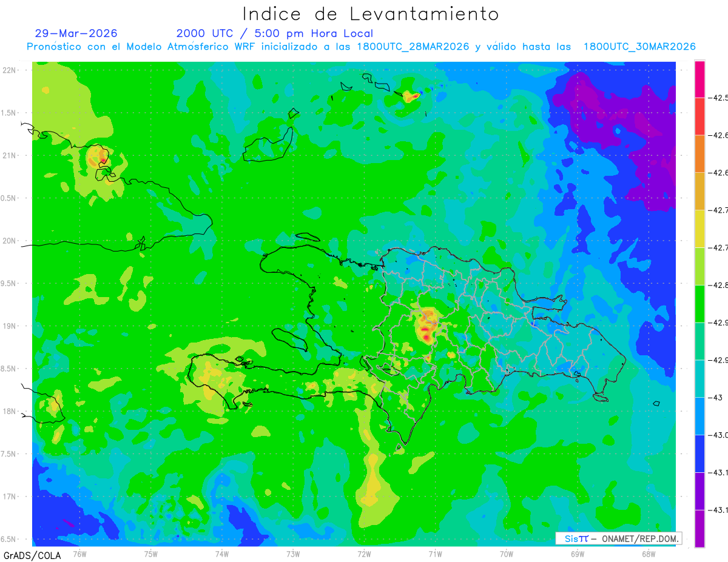Click the -43 legend value label

(716, 398)
